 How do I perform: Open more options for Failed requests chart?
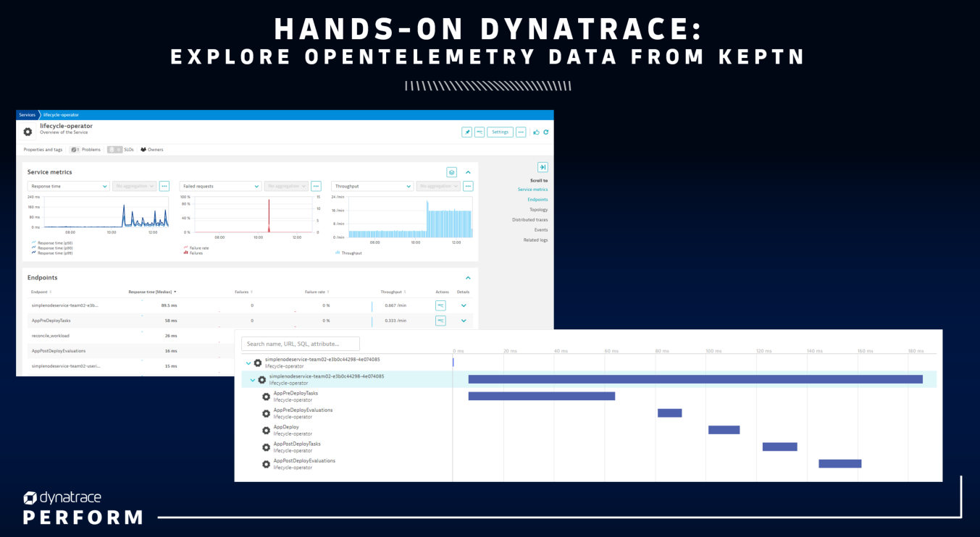316,186
